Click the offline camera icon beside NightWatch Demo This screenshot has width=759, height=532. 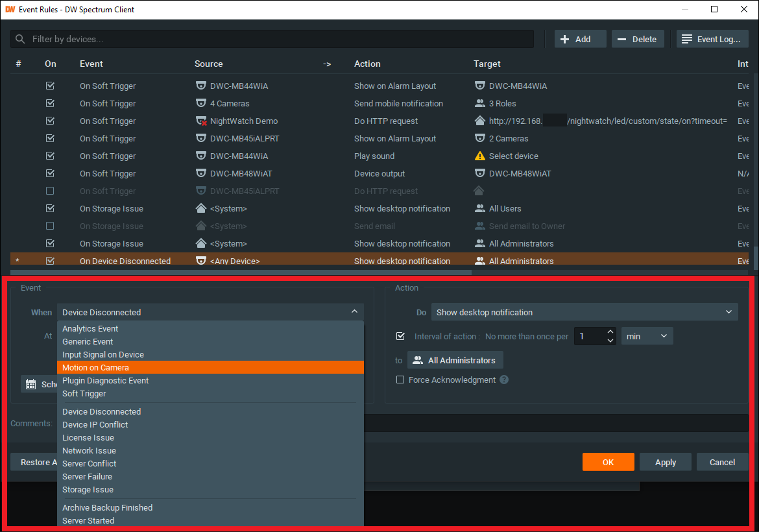(200, 121)
